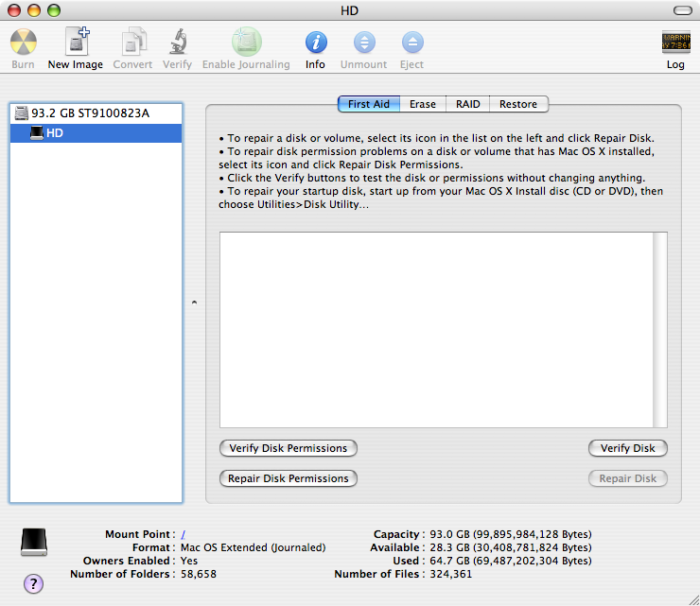Click the toolbar toggle pill button

click(683, 10)
